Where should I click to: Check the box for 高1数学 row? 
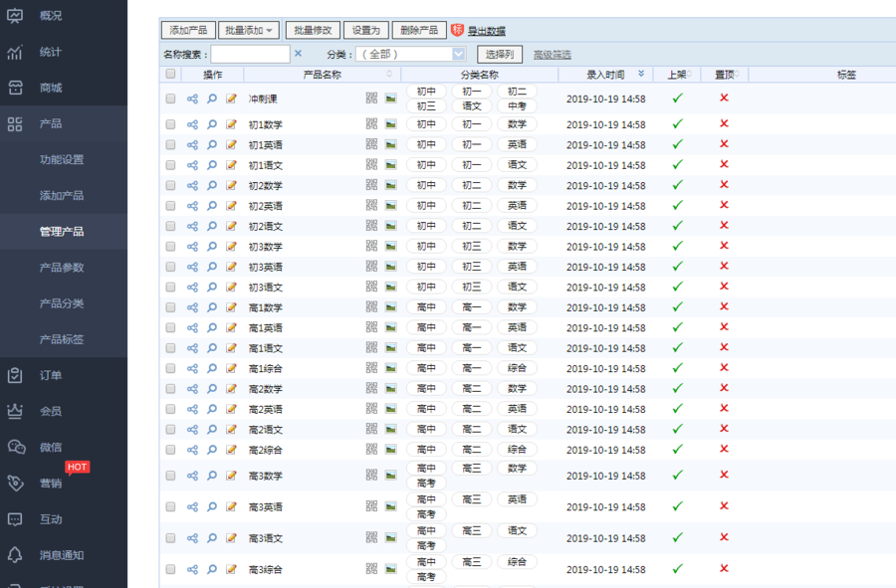point(170,307)
